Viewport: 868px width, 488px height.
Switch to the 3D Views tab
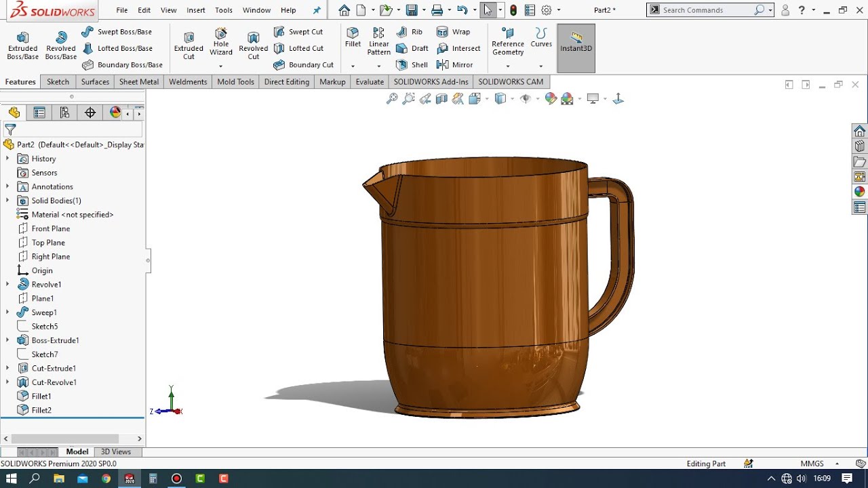click(116, 451)
